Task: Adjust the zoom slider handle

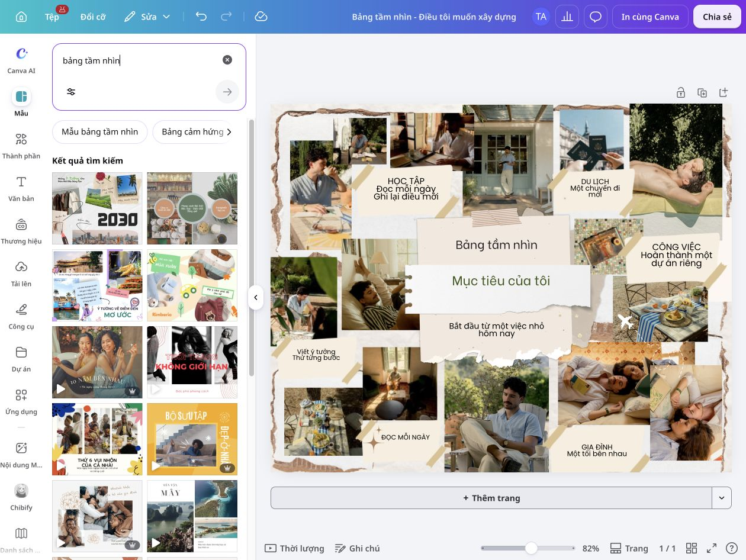Action: tap(532, 548)
